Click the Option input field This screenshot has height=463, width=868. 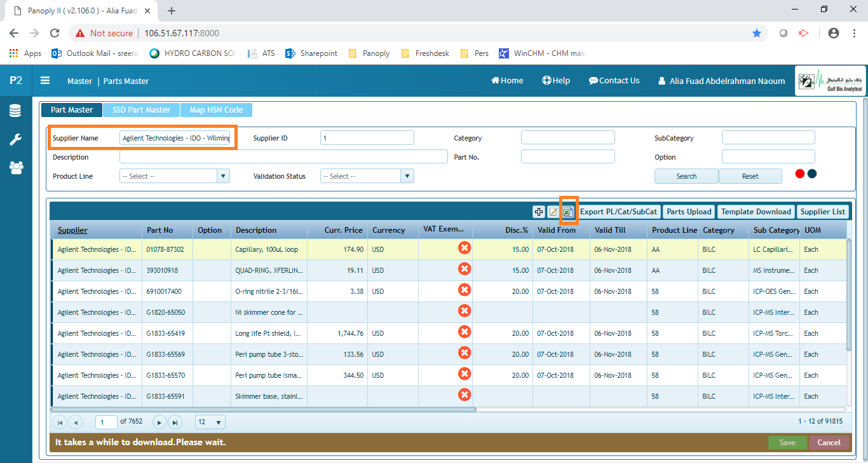[x=768, y=157]
